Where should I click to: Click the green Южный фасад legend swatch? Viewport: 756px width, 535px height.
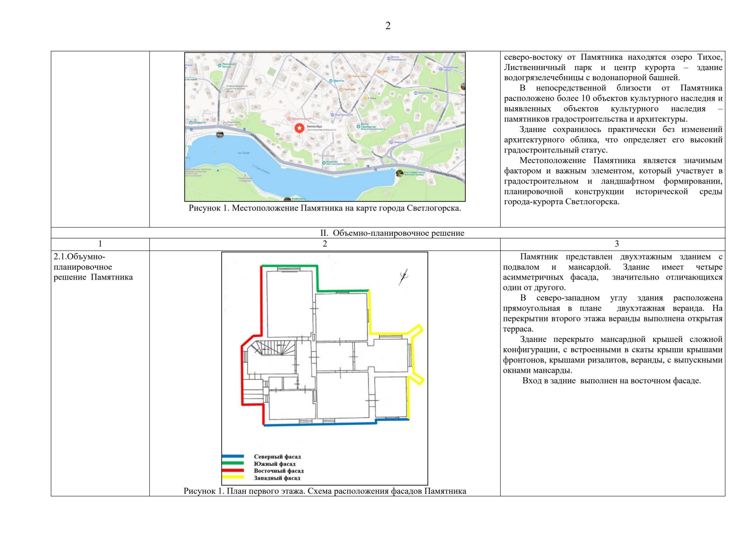(233, 463)
